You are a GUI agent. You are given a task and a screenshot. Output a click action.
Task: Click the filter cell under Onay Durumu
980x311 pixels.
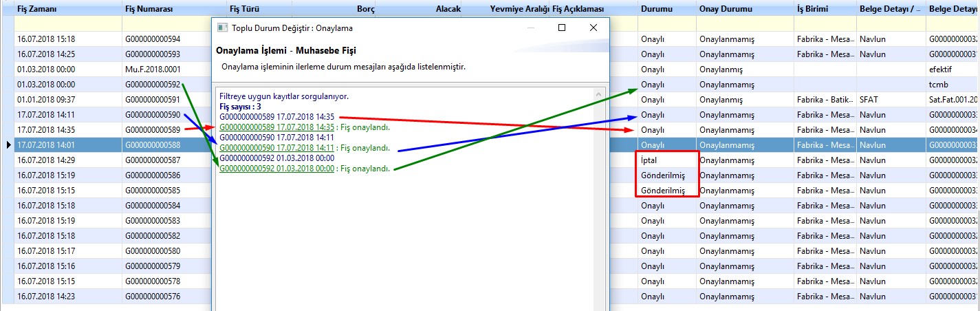click(x=743, y=23)
